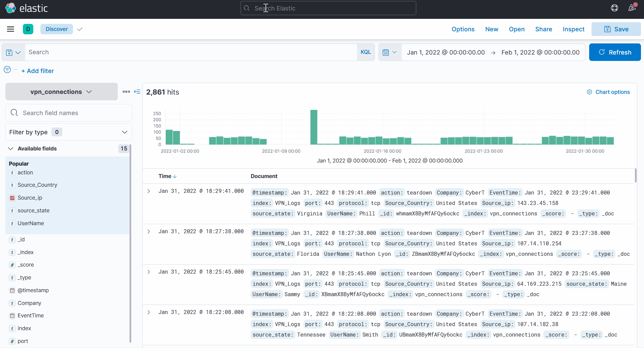Click the Add filter link
Screen dimensions: 644x348
(38, 71)
